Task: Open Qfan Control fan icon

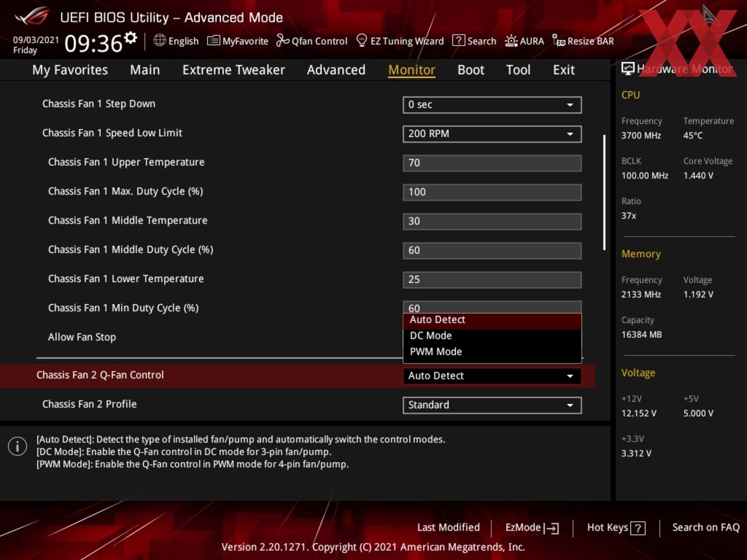Action: (x=282, y=40)
